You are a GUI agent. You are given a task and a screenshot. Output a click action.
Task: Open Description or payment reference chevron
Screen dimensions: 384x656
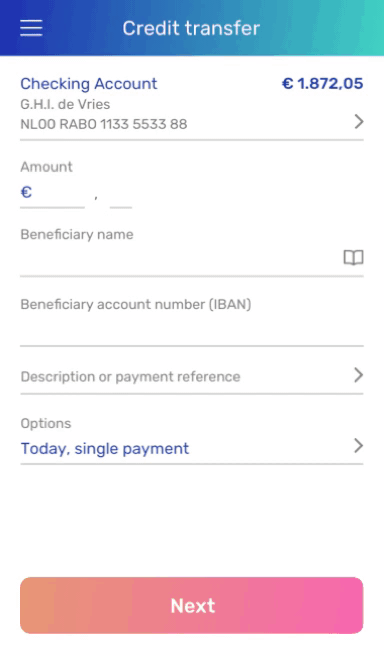click(358, 375)
